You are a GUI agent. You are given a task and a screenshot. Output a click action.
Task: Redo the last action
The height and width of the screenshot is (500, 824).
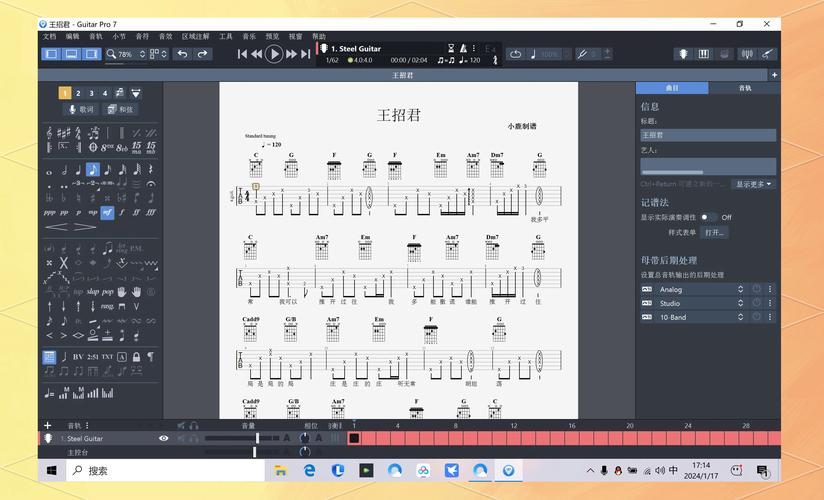point(202,54)
